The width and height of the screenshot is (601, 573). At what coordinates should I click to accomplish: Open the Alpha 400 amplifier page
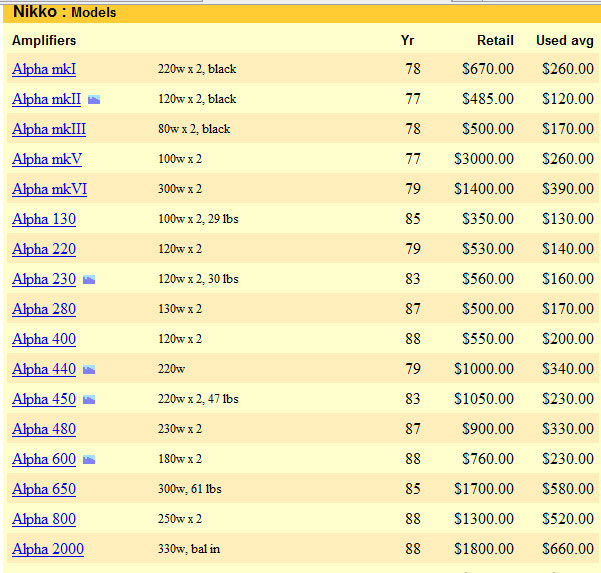pos(44,339)
